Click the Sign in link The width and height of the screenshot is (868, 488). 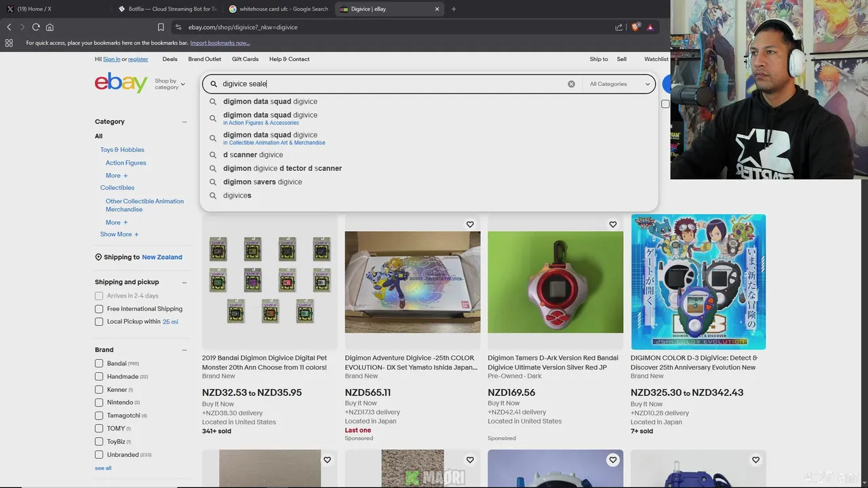coord(111,59)
